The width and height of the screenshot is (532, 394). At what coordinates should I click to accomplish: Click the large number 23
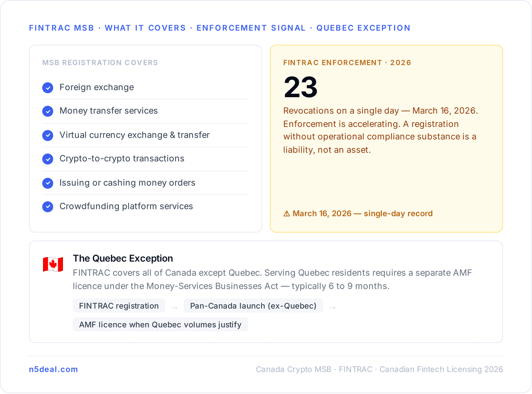tap(301, 87)
